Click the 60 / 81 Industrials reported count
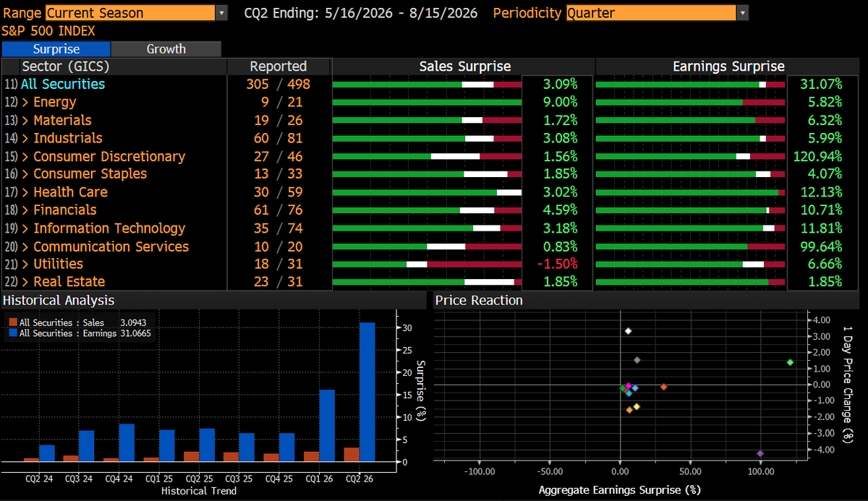The height and width of the screenshot is (501, 868). 278,138
